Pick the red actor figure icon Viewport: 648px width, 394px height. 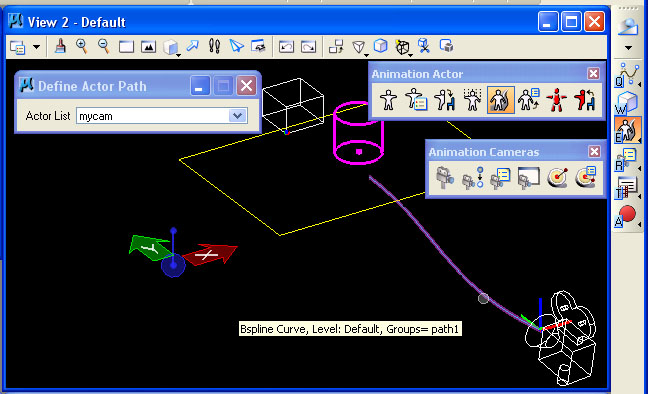(556, 100)
